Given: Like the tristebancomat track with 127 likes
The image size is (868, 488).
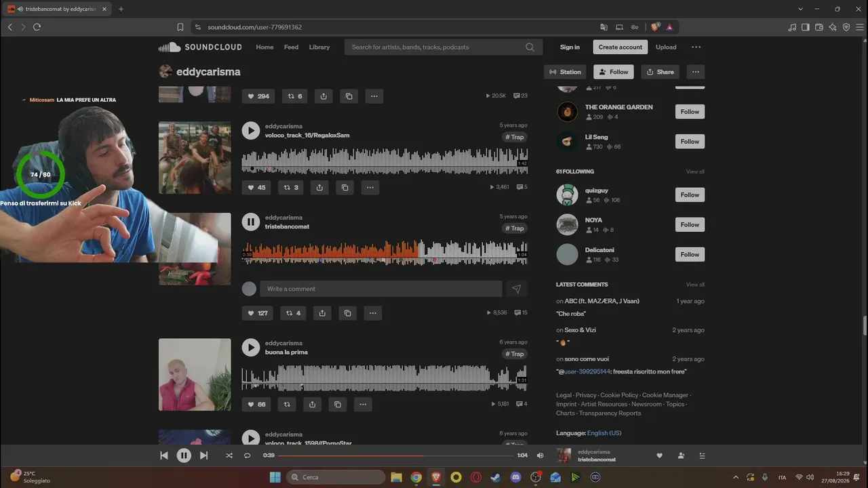Looking at the screenshot, I should (x=258, y=313).
